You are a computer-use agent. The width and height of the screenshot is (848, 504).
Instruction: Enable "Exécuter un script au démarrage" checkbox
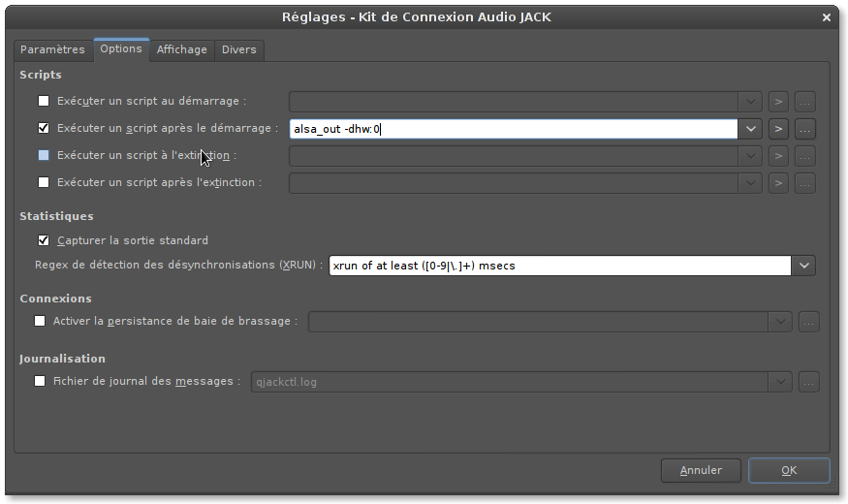pos(44,101)
